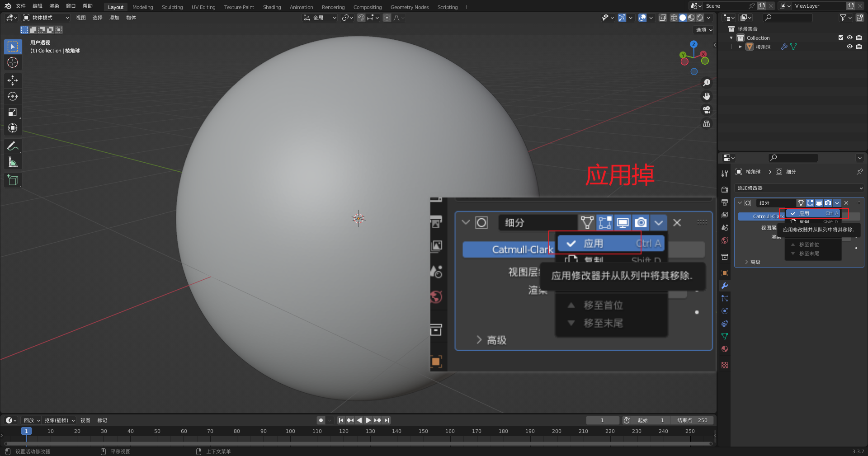This screenshot has width=868, height=456.
Task: Select the Move tool in left toolbar
Action: point(13,80)
